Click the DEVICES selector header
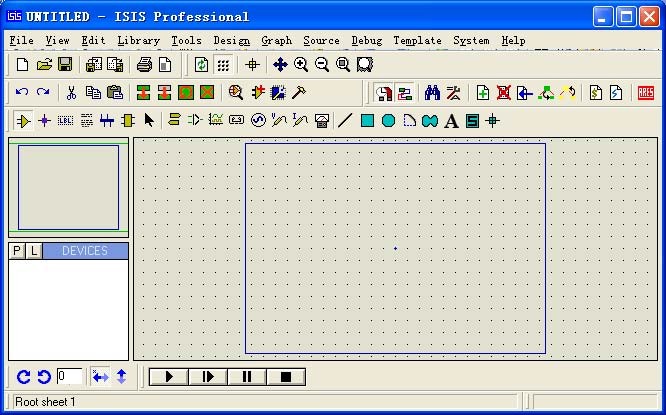This screenshot has width=666, height=415. point(85,251)
